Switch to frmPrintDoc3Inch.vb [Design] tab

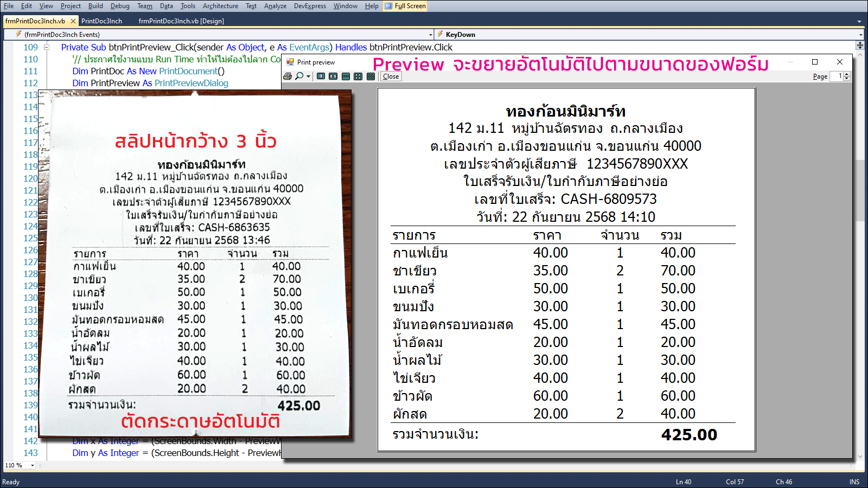181,21
